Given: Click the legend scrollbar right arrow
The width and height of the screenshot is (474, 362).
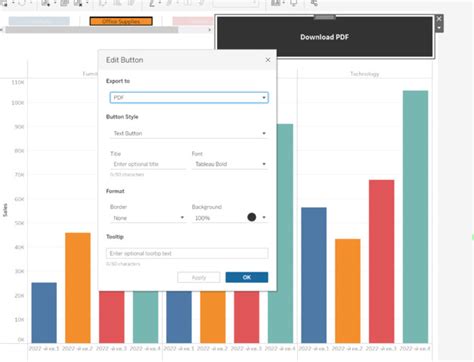Looking at the screenshot, I should click(209, 30).
